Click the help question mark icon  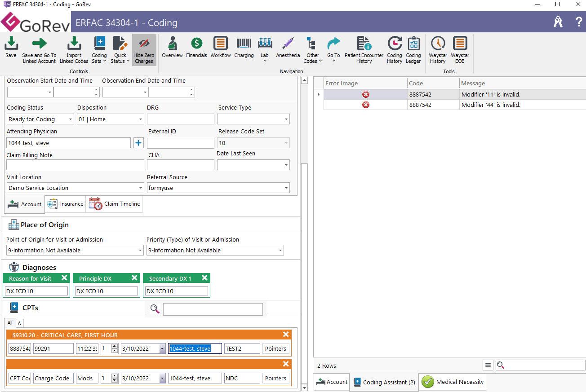(579, 22)
